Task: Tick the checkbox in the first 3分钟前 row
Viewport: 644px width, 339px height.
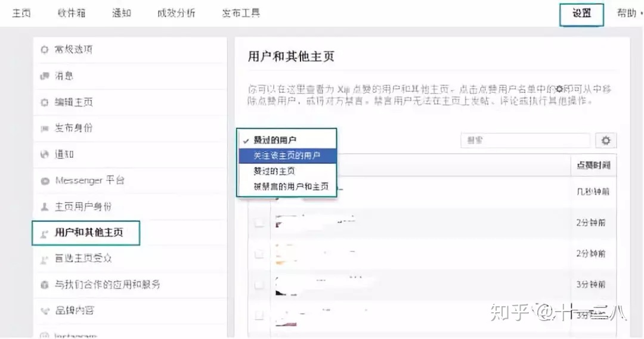Action: tap(259, 285)
